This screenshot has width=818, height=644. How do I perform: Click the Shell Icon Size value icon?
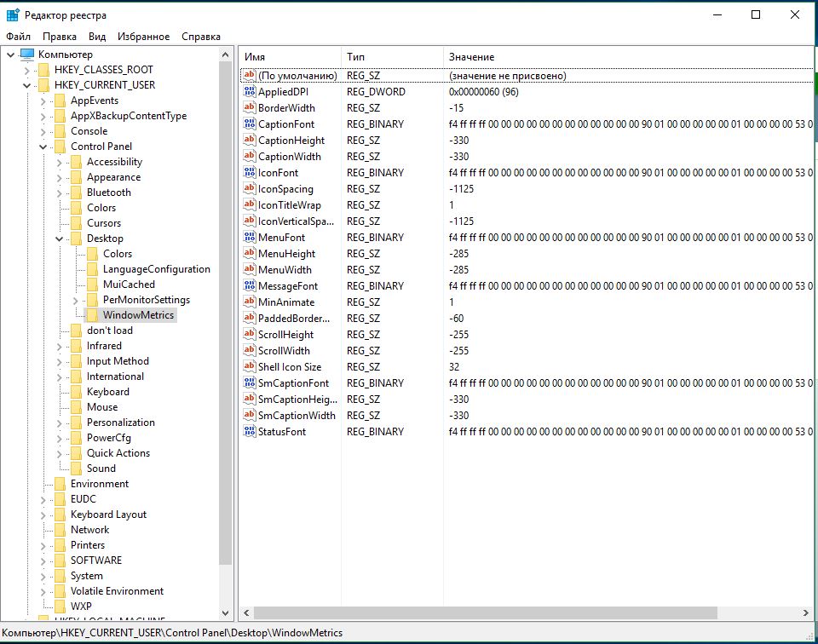tap(250, 367)
